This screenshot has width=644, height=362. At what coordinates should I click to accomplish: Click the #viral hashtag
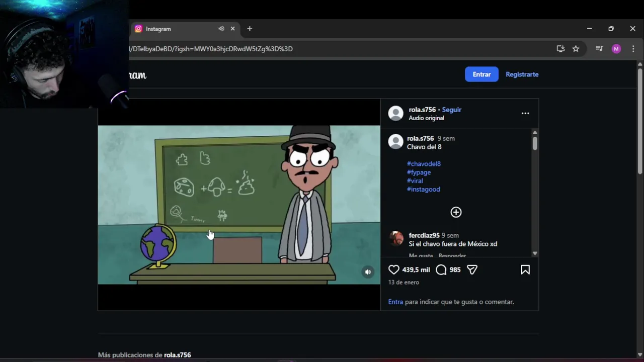pos(415,181)
